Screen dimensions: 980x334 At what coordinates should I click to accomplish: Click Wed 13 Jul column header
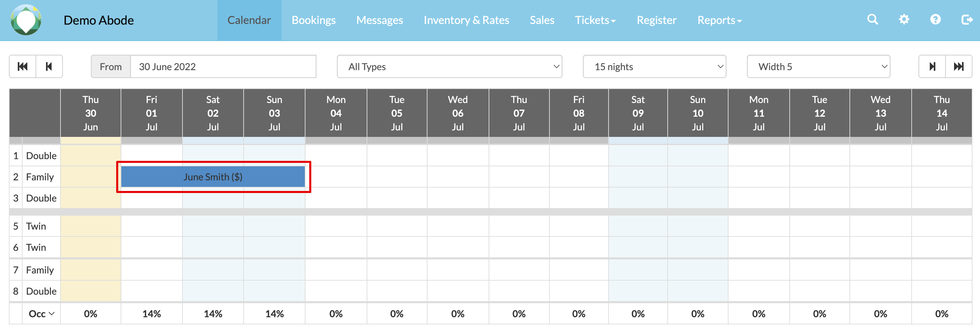(x=880, y=113)
